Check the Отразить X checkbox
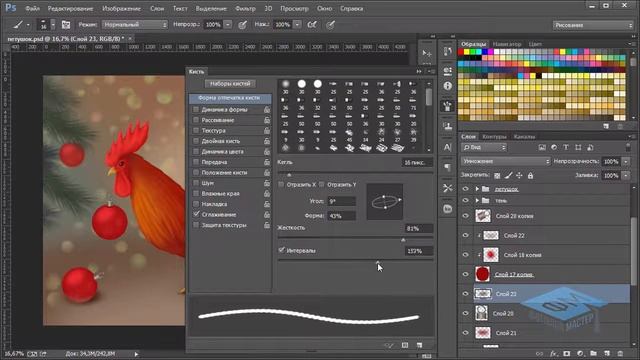This screenshot has width=640, height=360. click(281, 184)
